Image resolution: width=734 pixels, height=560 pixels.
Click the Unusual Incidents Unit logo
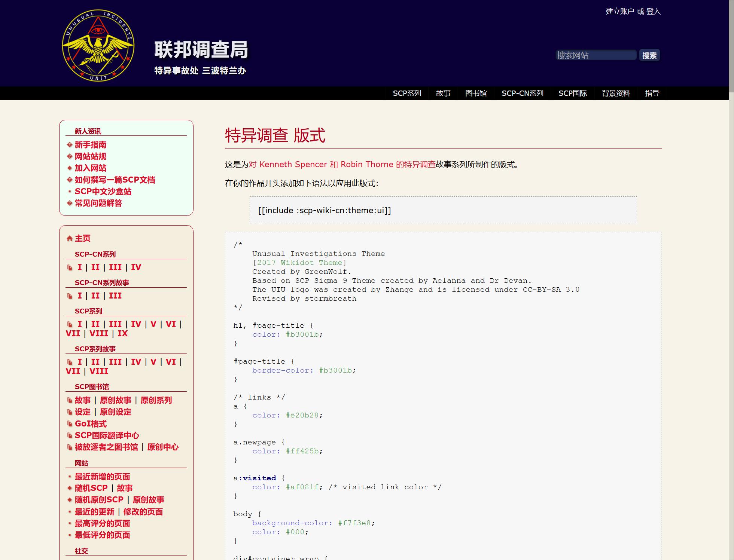pos(98,46)
